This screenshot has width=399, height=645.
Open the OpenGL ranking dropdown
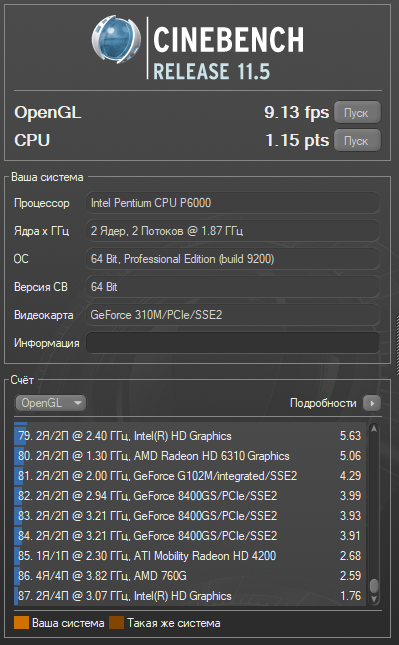[x=51, y=403]
